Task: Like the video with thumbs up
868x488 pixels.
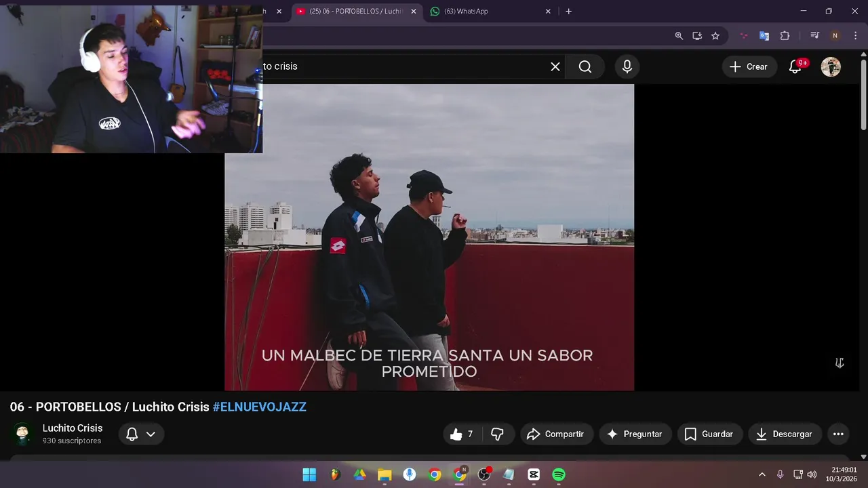Action: point(462,434)
